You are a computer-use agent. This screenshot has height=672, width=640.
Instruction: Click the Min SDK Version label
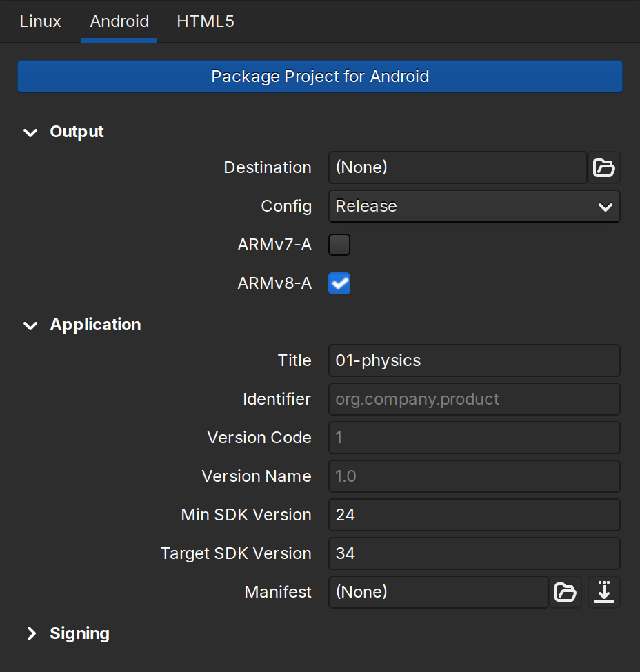pos(246,515)
